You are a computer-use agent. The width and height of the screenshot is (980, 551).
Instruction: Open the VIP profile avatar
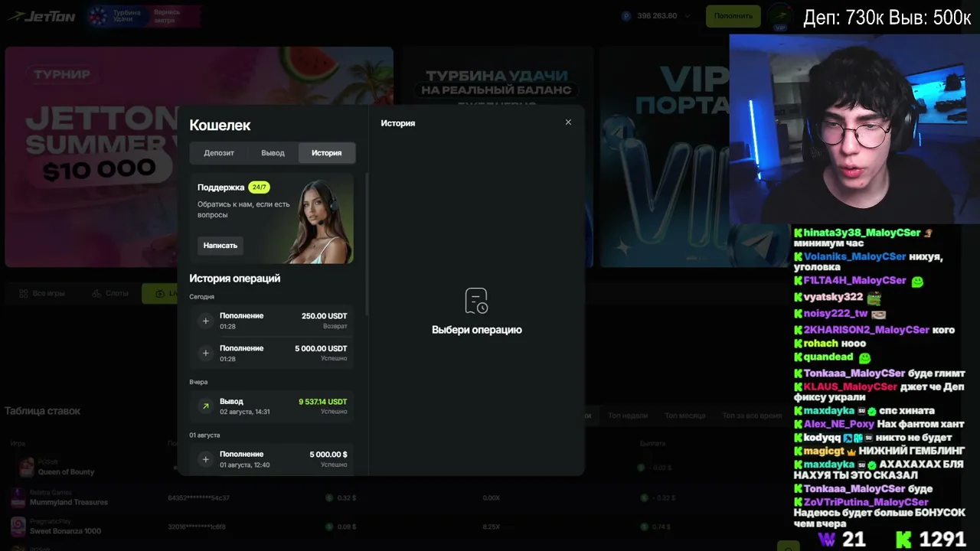pyautogui.click(x=780, y=16)
